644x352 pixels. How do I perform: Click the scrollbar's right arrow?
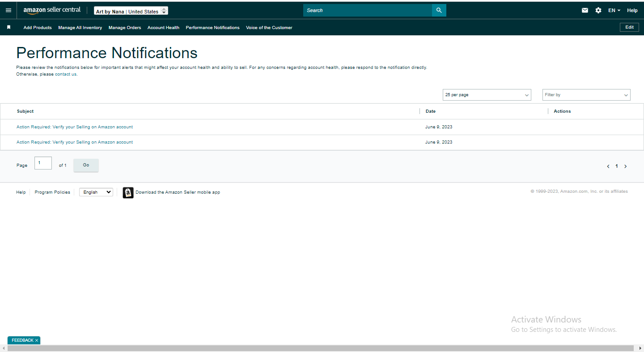[640, 348]
